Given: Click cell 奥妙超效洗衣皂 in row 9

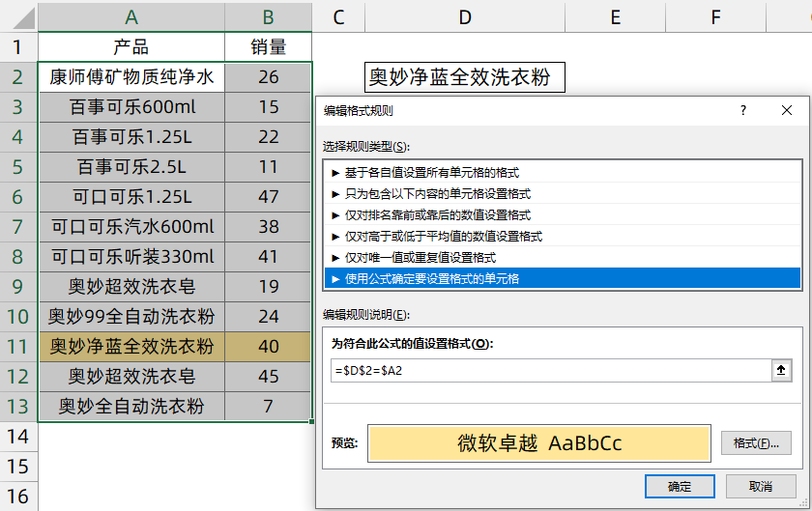Looking at the screenshot, I should click(131, 286).
